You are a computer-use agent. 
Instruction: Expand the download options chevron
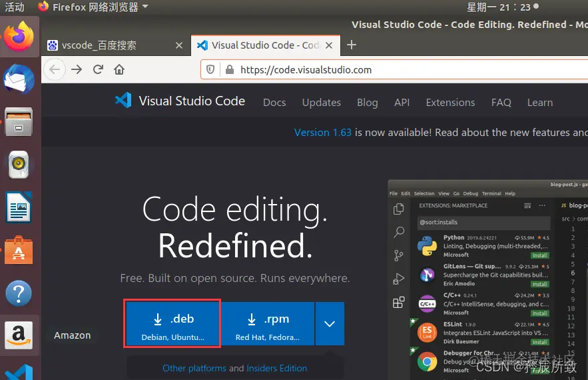330,324
